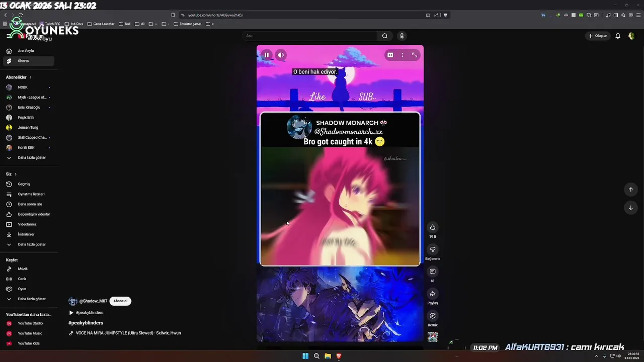Focus the Ara search field

click(309, 36)
